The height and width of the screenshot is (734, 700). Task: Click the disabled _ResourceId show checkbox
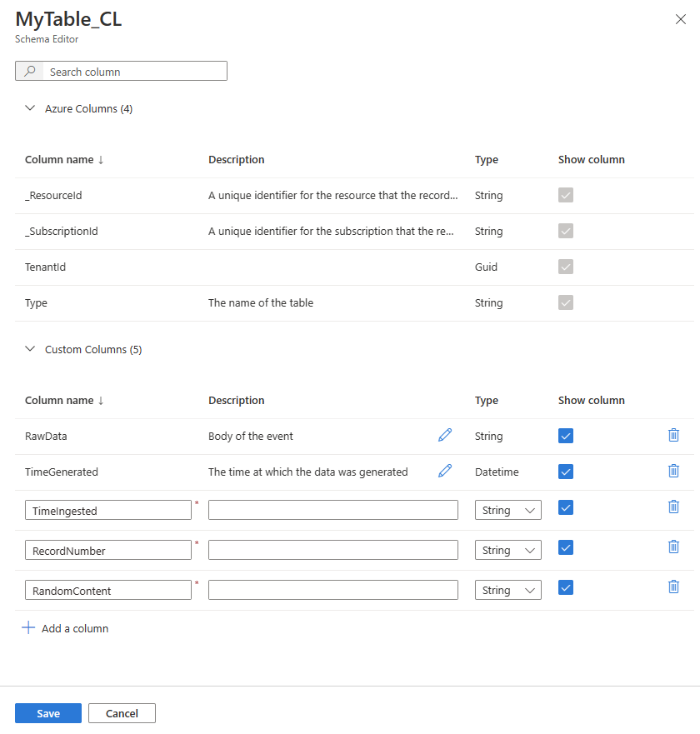566,195
